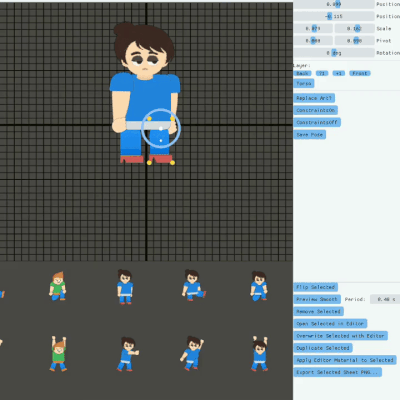The height and width of the screenshot is (400, 400).
Task: Click the +1 layer button
Action: (x=339, y=73)
